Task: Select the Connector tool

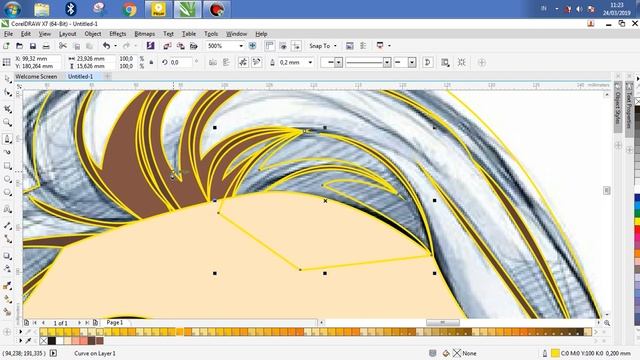Action: 7,239
